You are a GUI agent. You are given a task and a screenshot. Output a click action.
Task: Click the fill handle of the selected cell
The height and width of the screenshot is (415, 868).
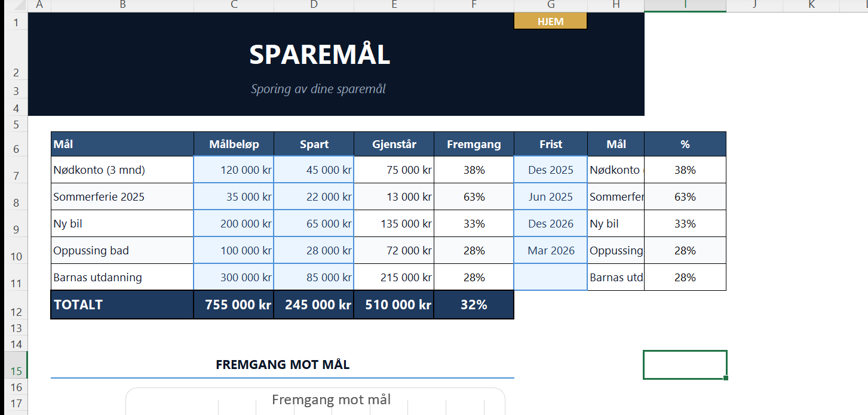[726, 378]
